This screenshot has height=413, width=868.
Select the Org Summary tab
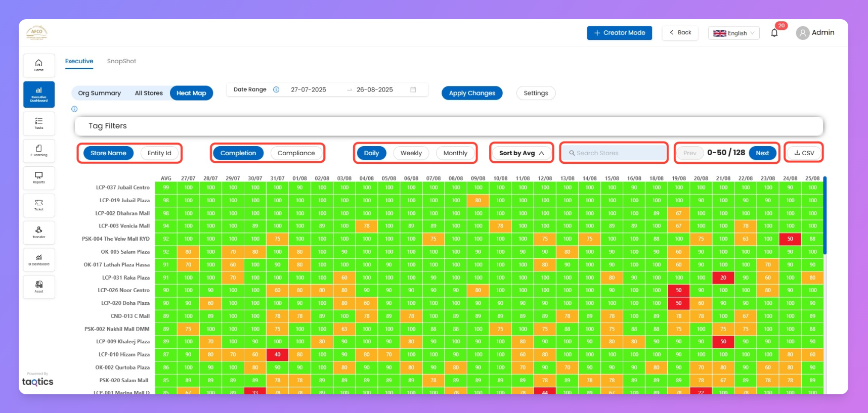(x=100, y=93)
